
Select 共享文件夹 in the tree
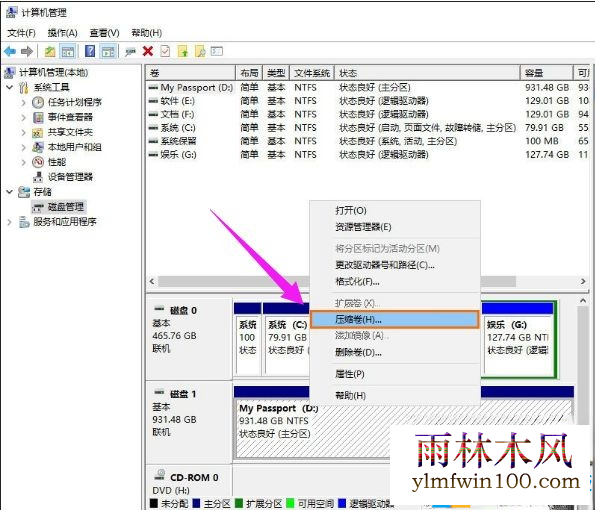[x=70, y=132]
